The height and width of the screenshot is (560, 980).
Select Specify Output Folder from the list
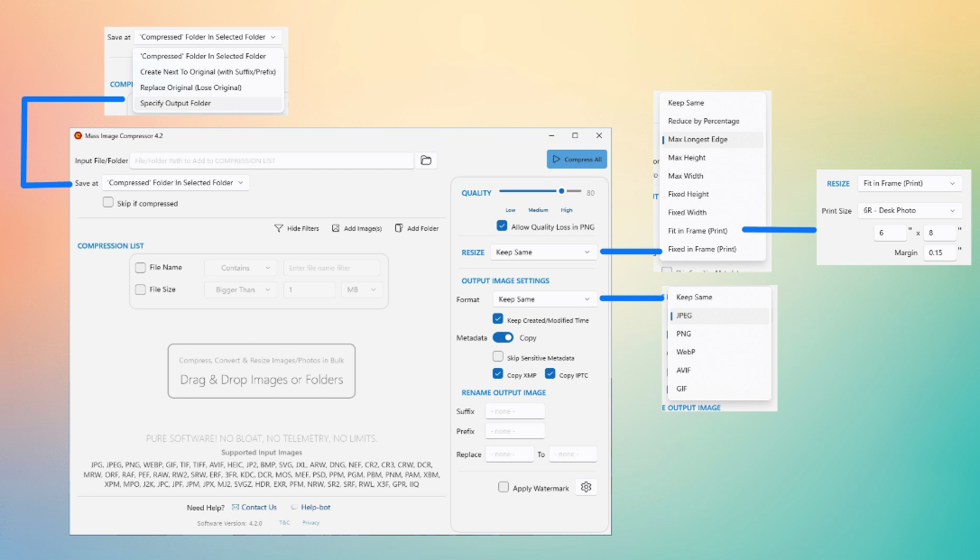tap(175, 104)
